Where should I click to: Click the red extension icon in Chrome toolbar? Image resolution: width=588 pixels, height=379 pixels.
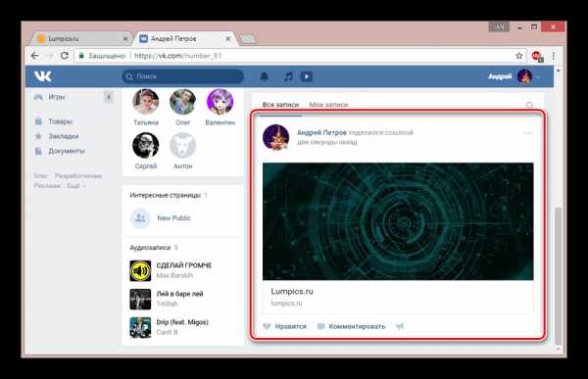pyautogui.click(x=537, y=56)
